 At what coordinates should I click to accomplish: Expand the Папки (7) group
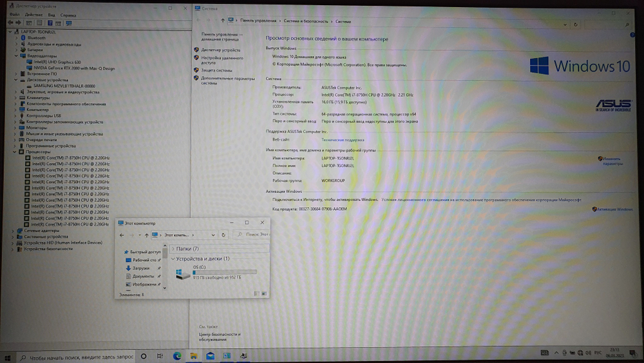coord(173,249)
